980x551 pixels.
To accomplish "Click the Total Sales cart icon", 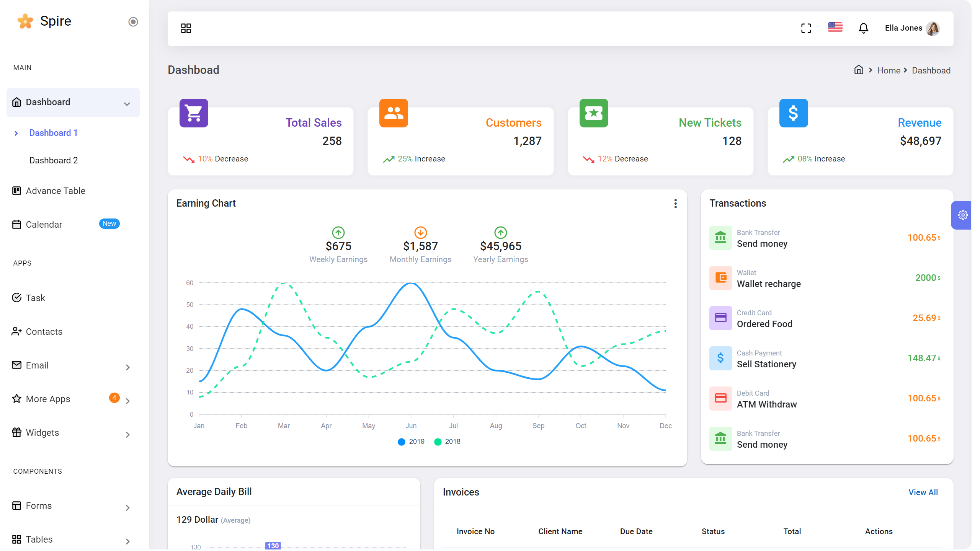I will pyautogui.click(x=194, y=113).
